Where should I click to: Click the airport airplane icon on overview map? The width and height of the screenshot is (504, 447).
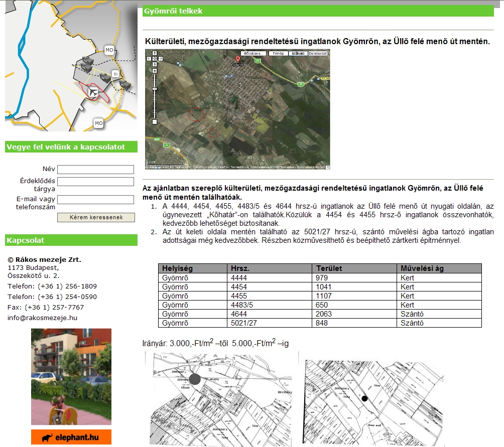pos(93,92)
